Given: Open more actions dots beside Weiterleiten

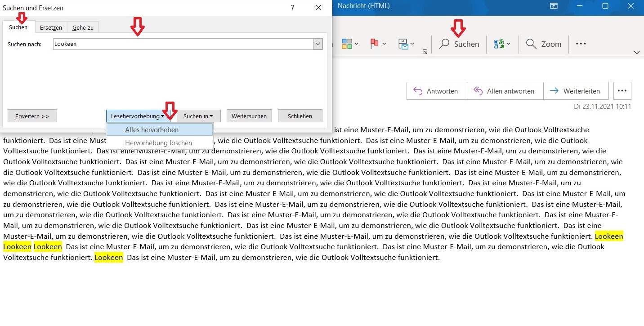Looking at the screenshot, I should [x=622, y=91].
